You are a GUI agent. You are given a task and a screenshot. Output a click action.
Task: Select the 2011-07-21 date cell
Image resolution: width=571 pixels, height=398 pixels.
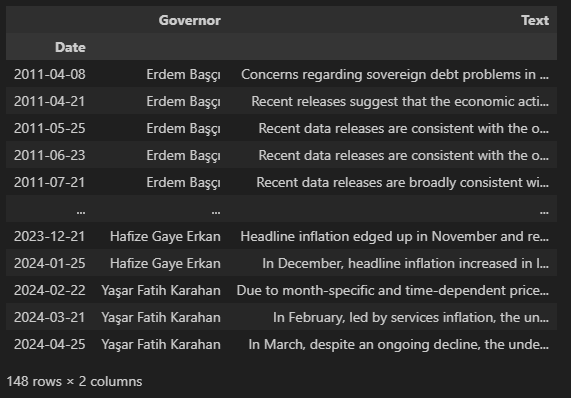(50, 182)
